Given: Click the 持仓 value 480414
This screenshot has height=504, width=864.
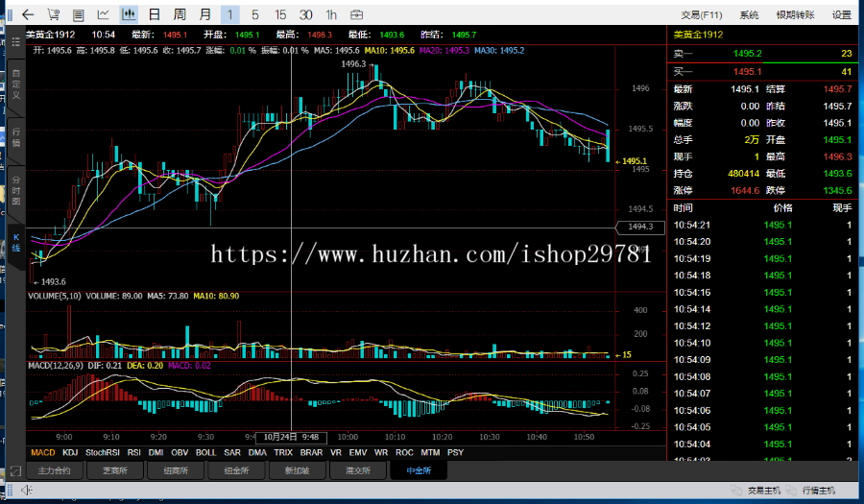Looking at the screenshot, I should pos(744,174).
